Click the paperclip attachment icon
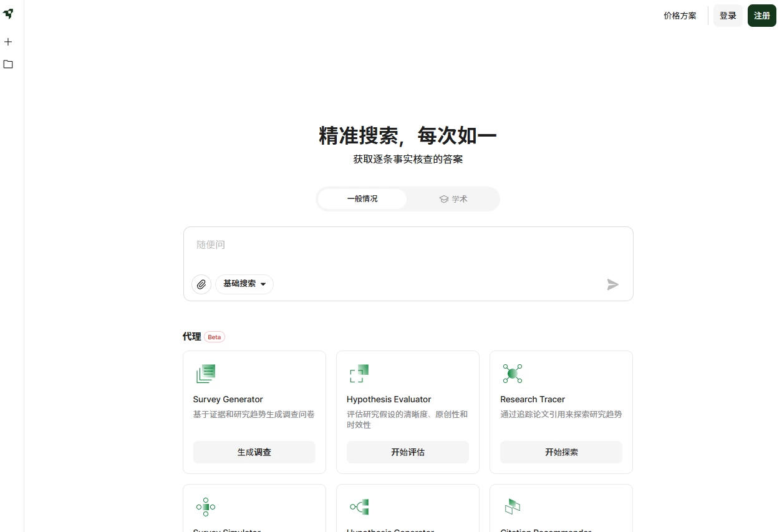Screen dimensions: 782x532 (201, 284)
